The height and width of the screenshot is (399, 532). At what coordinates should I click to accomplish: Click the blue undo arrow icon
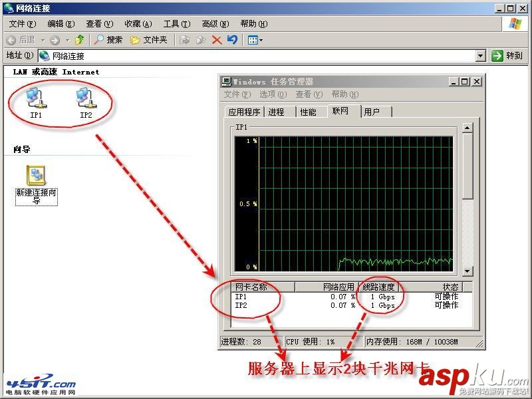click(232, 40)
